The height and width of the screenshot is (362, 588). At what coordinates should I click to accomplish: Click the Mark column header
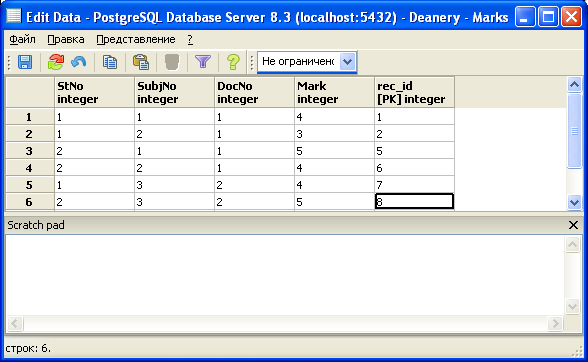(334, 92)
